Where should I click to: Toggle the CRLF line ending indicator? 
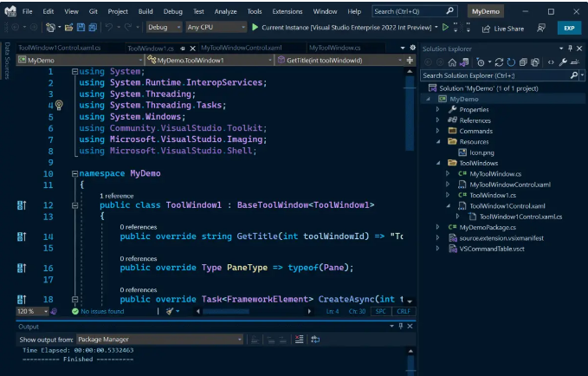tap(404, 312)
